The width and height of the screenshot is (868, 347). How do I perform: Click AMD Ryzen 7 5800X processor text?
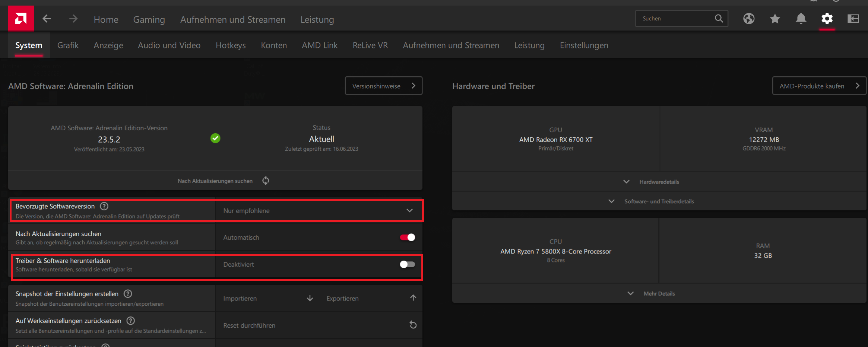click(556, 251)
